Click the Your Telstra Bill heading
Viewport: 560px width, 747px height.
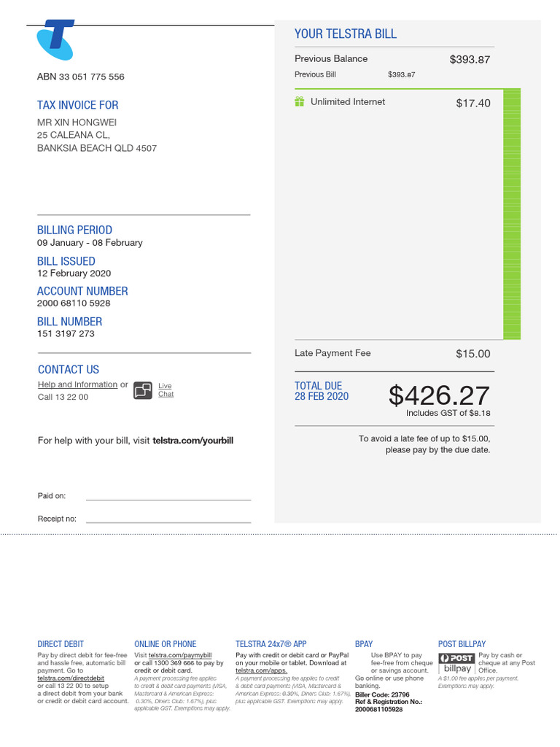tap(346, 34)
